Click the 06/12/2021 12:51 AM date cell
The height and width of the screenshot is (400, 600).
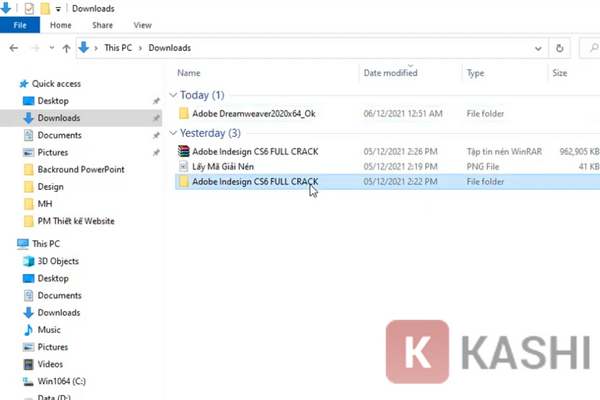403,114
